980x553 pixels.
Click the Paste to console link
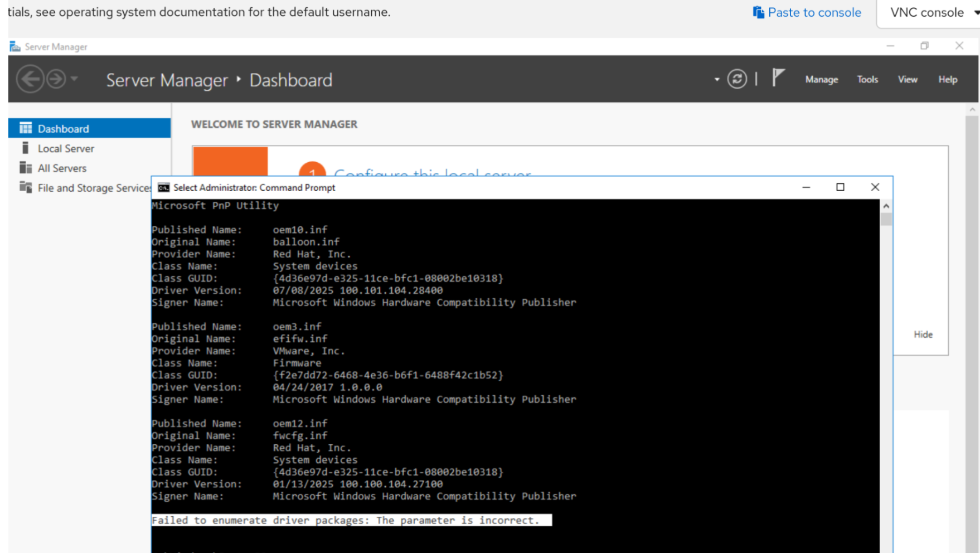807,12
